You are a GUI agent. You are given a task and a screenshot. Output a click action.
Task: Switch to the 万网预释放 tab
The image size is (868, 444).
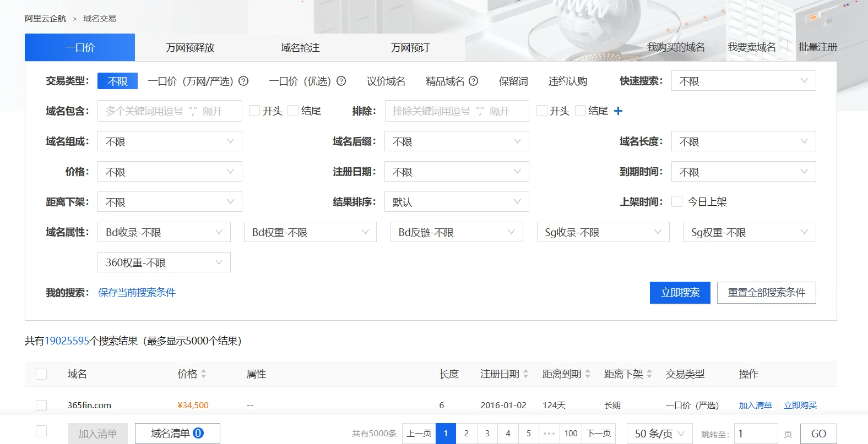[x=190, y=48]
